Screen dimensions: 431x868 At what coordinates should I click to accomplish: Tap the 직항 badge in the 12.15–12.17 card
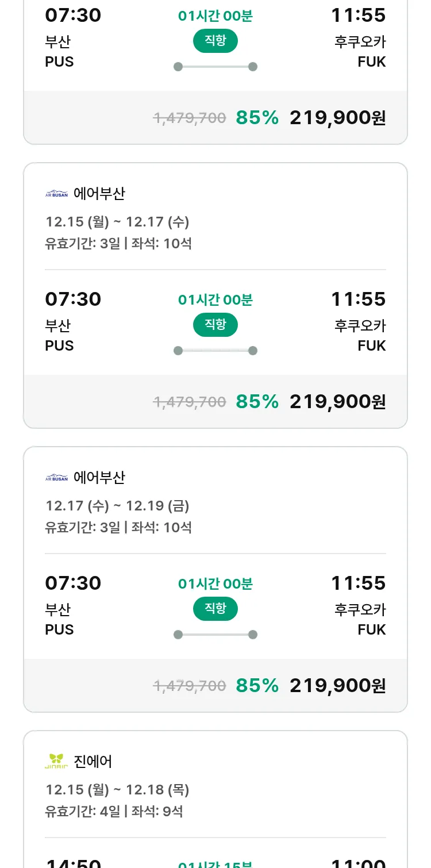[x=215, y=325]
